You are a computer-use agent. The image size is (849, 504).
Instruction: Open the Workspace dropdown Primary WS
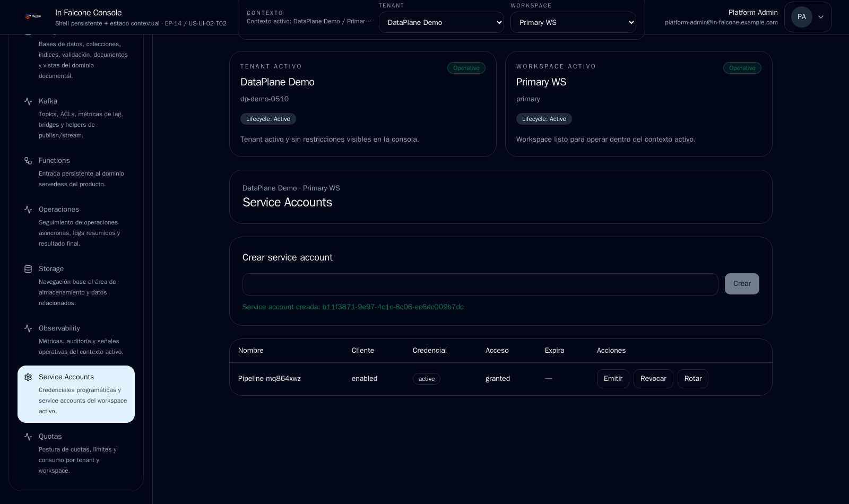pos(573,22)
